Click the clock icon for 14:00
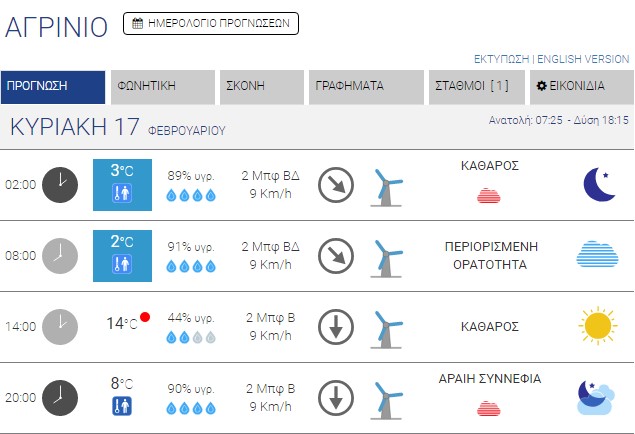Image resolution: width=635 pixels, height=434 pixels. (60, 326)
